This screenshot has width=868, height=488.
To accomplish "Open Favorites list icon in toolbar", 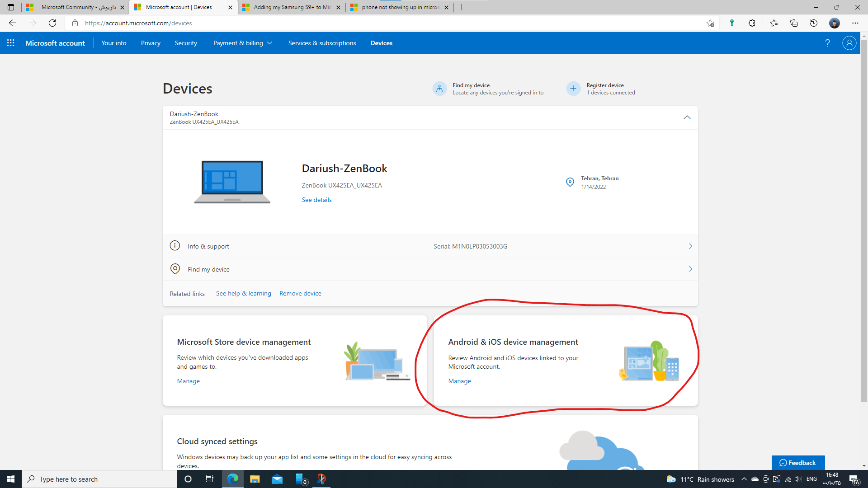I will (x=774, y=23).
